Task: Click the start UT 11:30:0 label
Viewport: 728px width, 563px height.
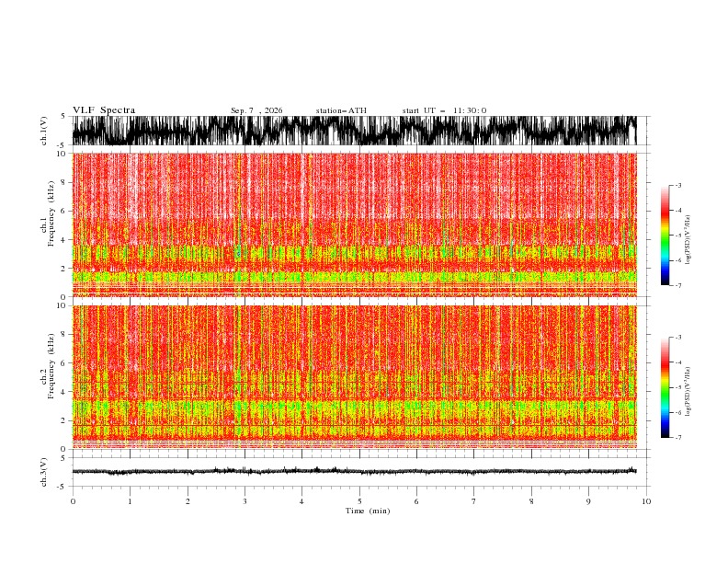Action: point(444,110)
